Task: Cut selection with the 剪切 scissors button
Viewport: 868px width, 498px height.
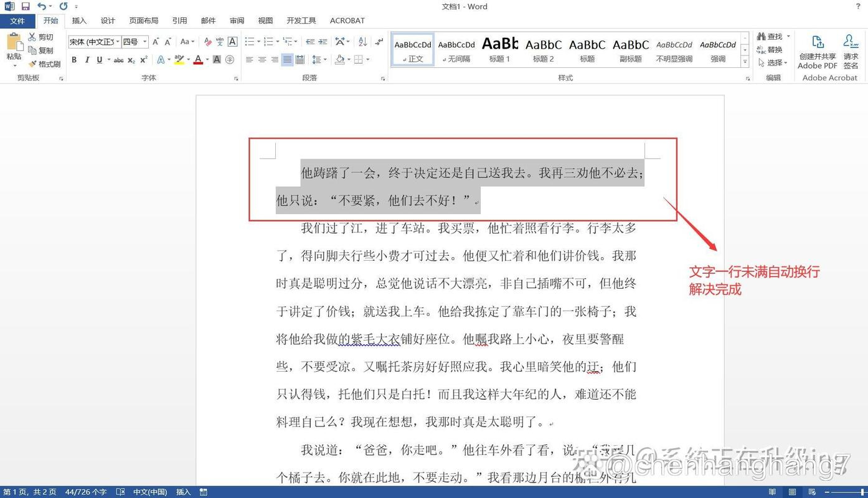Action: (x=41, y=37)
